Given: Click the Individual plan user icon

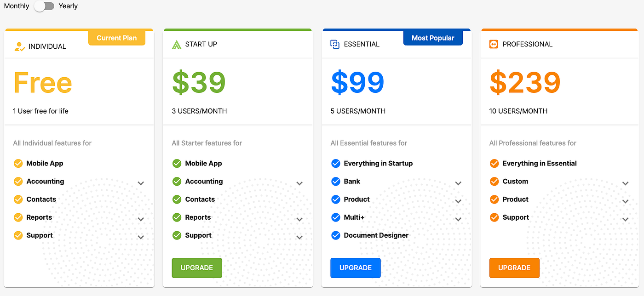Looking at the screenshot, I should click(x=19, y=46).
